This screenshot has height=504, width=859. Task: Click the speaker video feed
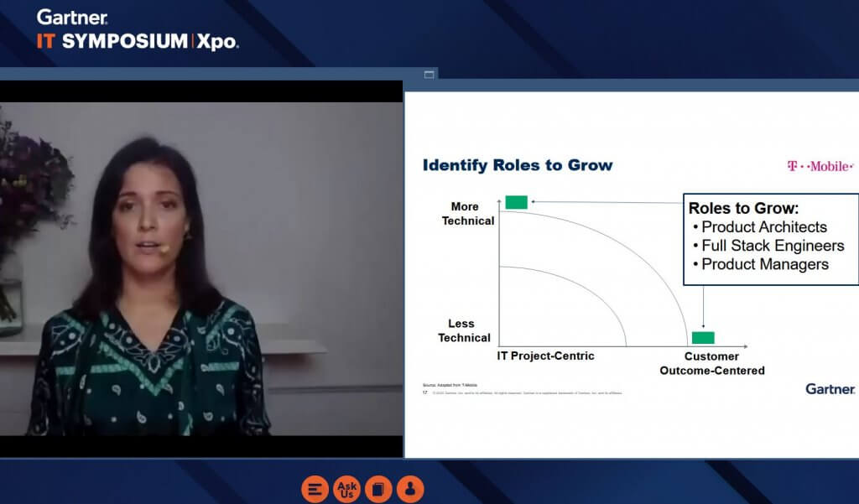point(201,268)
